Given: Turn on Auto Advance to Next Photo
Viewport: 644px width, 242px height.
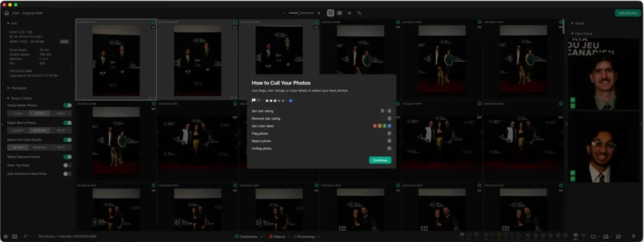Looking at the screenshot, I should (x=67, y=174).
